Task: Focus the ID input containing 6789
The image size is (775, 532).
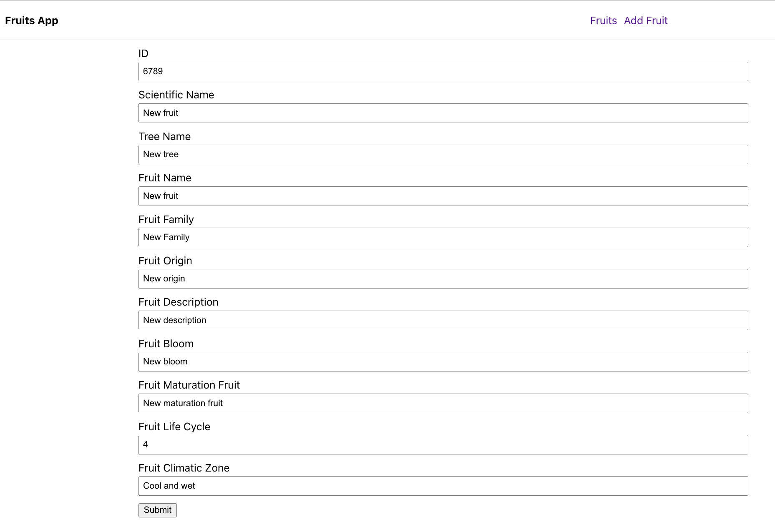Action: 443,71
